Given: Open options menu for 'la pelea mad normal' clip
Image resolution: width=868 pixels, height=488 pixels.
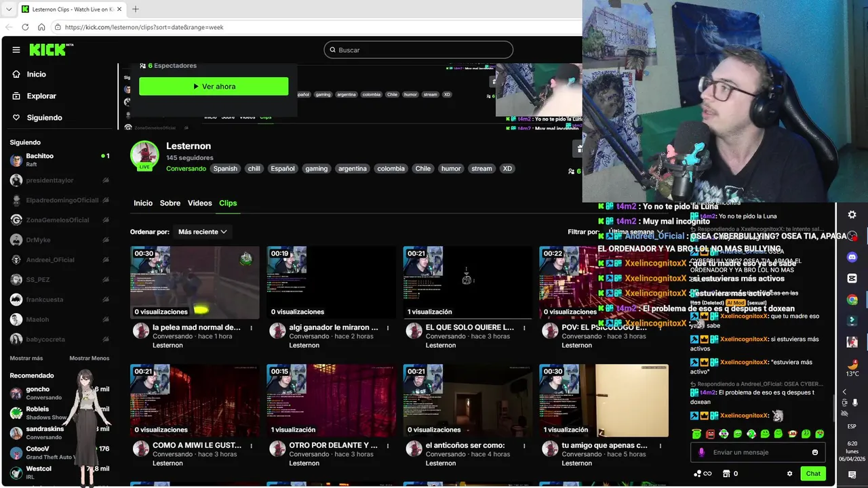Looking at the screenshot, I should click(x=252, y=328).
